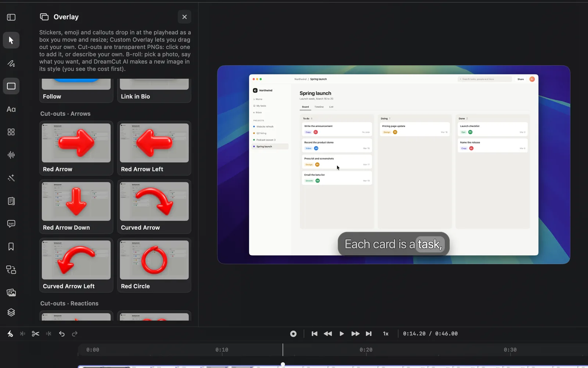588x368 pixels.
Task: Fast forward the playback
Action: [x=355, y=334]
